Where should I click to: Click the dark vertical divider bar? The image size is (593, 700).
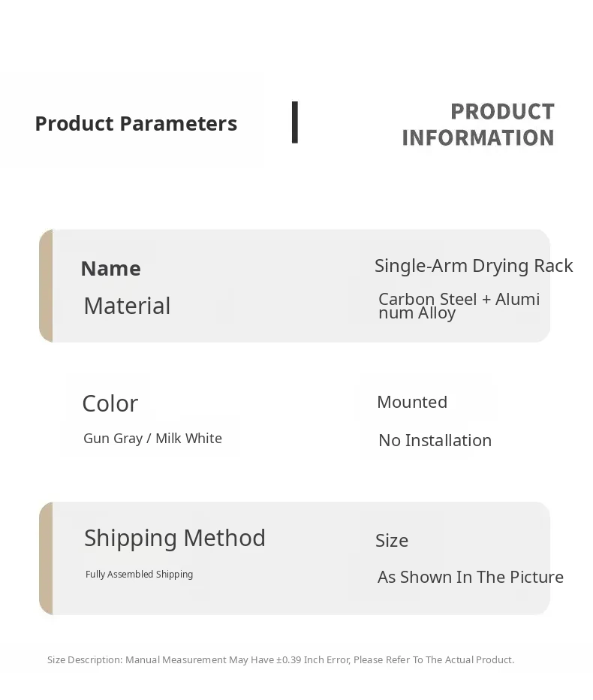pos(295,122)
